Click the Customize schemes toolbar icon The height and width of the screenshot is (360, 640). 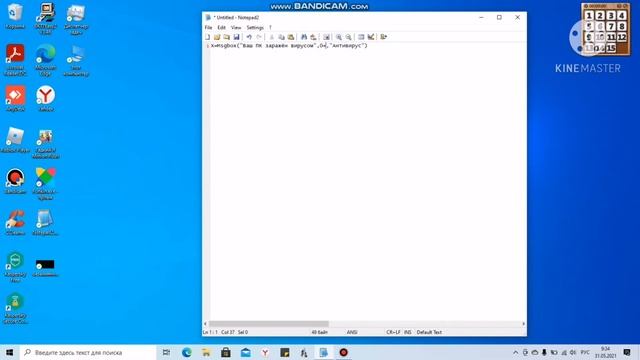pos(371,37)
